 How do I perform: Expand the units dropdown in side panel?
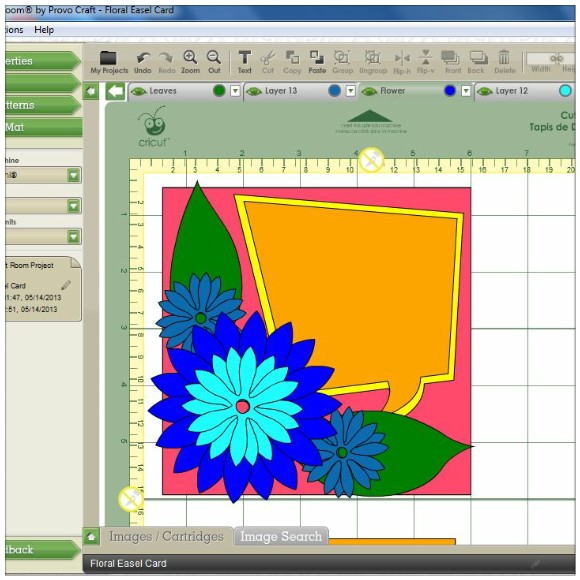point(74,237)
